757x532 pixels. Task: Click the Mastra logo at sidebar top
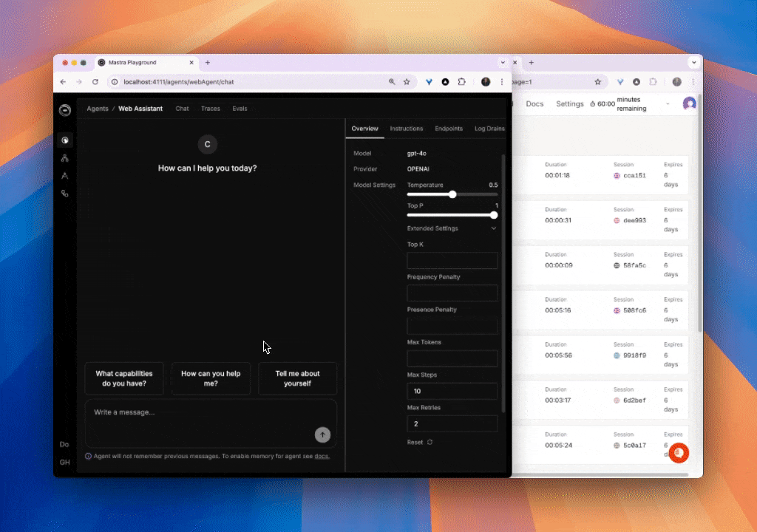click(x=65, y=110)
